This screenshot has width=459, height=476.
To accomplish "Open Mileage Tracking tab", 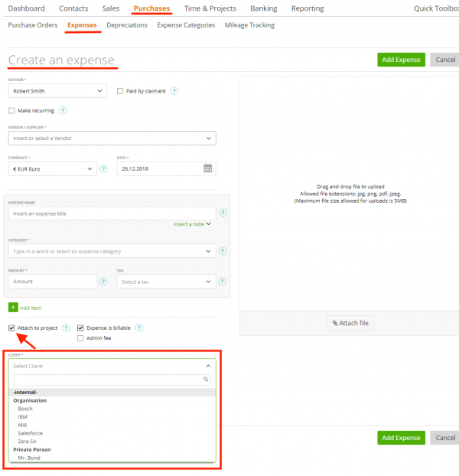I will pyautogui.click(x=249, y=25).
